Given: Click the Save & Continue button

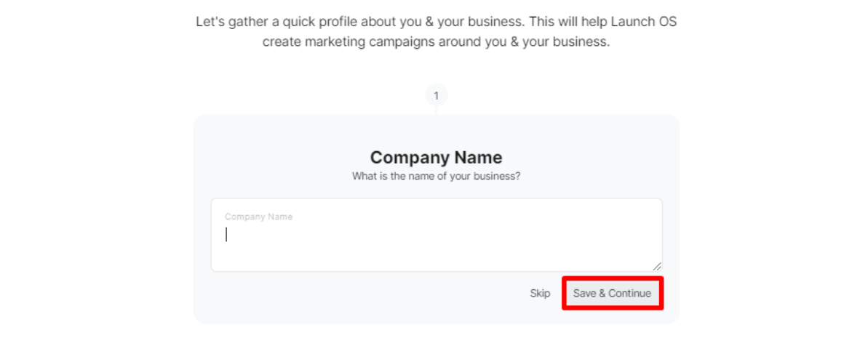Looking at the screenshot, I should (x=612, y=294).
